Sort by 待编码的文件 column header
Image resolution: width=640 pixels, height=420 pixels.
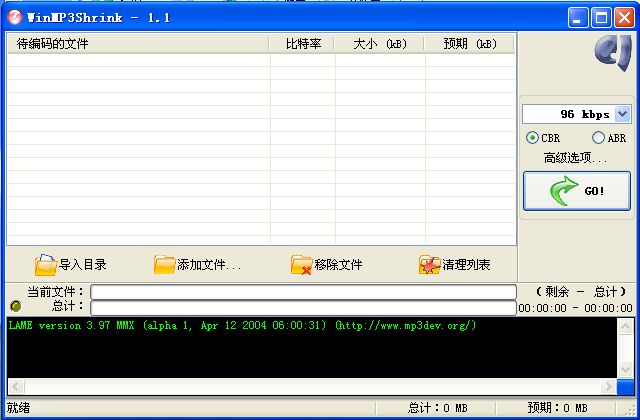click(x=138, y=44)
